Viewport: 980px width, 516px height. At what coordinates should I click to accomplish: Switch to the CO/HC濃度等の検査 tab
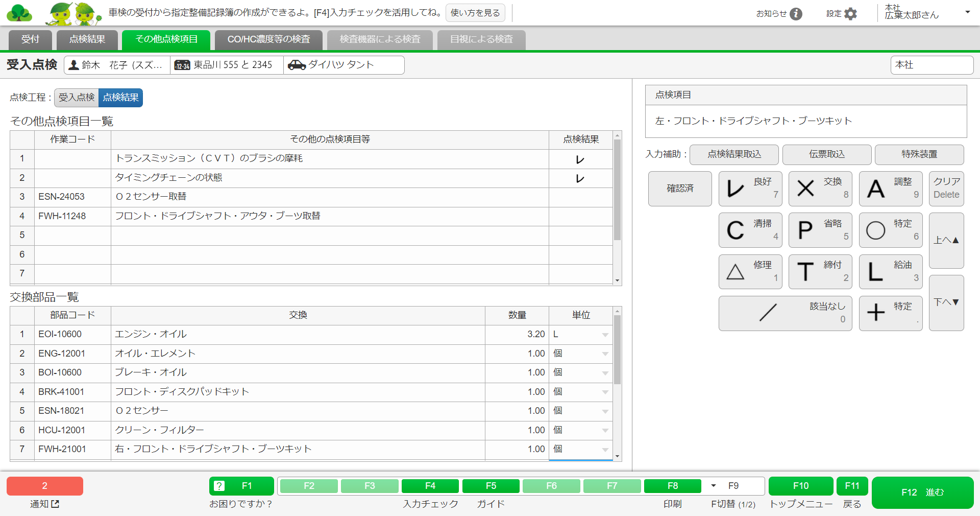point(268,39)
